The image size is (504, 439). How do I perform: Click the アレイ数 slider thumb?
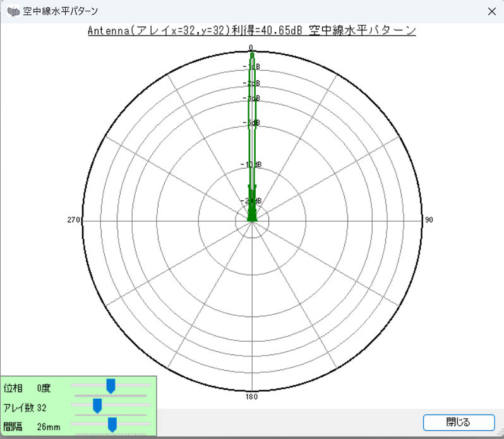click(97, 406)
